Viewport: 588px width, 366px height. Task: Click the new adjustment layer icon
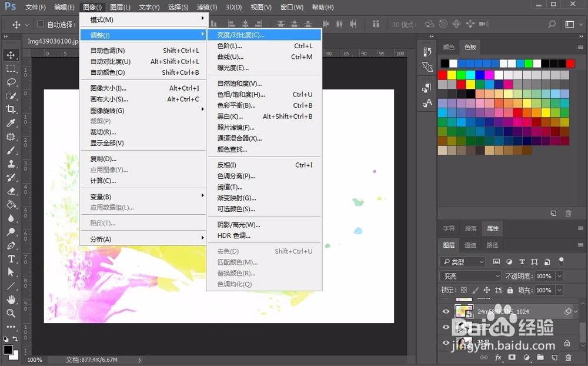[x=526, y=357]
